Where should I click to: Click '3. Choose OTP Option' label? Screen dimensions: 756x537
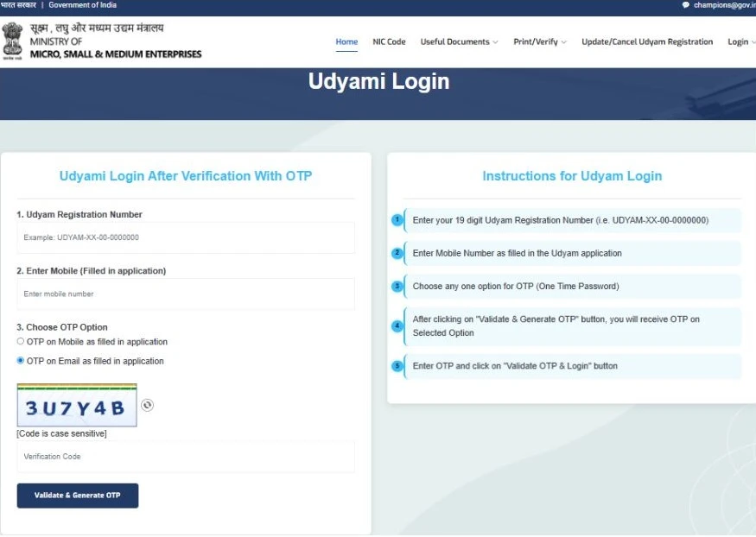[x=62, y=327]
